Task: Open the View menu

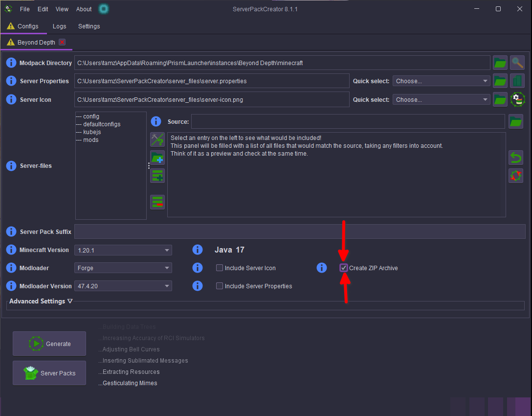Action: click(x=62, y=9)
